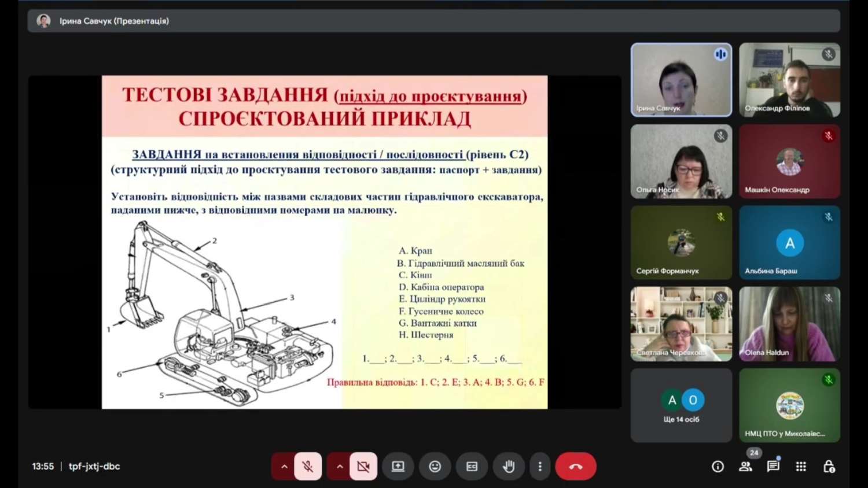This screenshot has height=488, width=868.
Task: Click the present screen icon
Action: coord(398,467)
